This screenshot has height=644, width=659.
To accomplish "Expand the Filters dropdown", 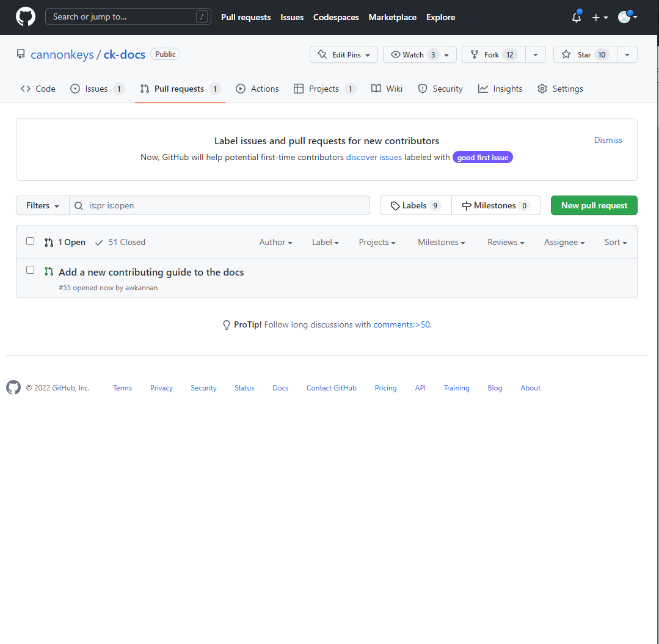I will [x=43, y=206].
